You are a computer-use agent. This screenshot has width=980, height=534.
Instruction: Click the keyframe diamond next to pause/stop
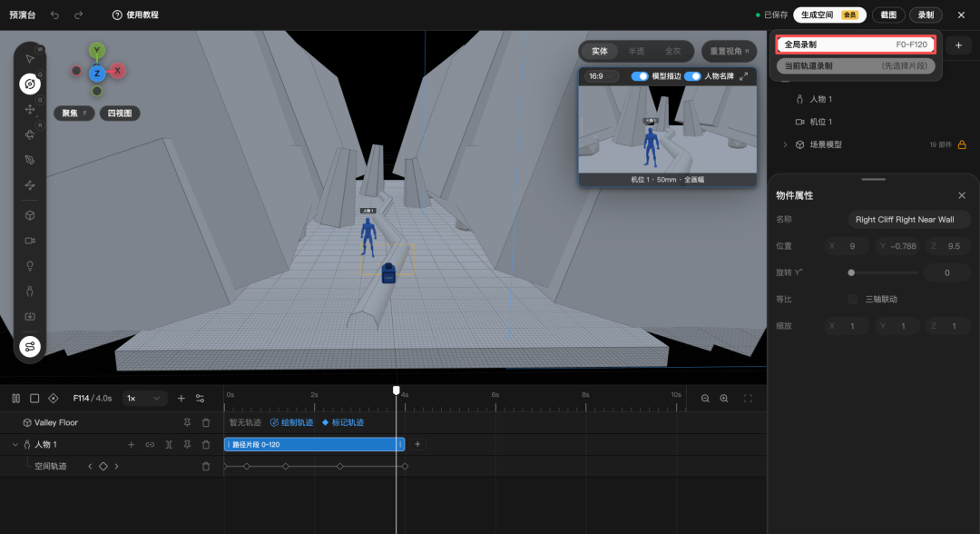[x=54, y=399]
